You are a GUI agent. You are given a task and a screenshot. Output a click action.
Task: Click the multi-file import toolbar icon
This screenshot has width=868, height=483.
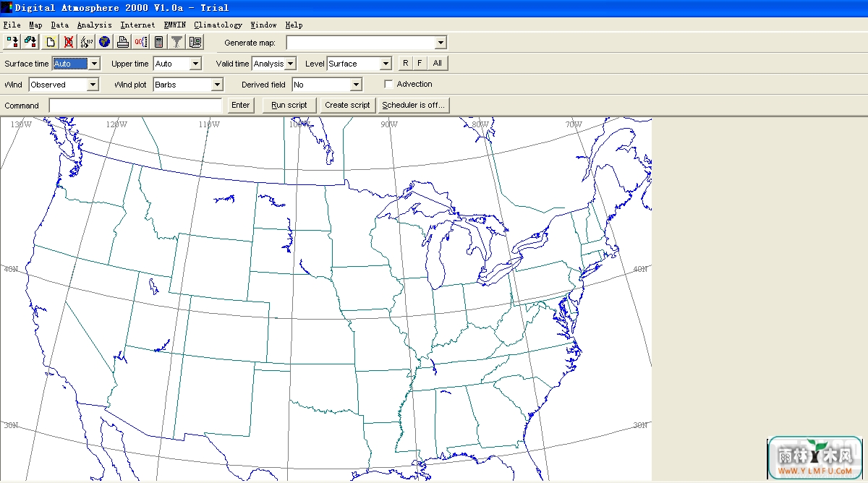click(x=30, y=42)
